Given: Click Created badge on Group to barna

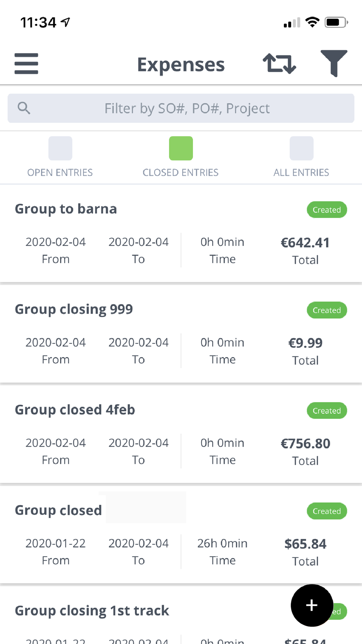Looking at the screenshot, I should [x=327, y=210].
